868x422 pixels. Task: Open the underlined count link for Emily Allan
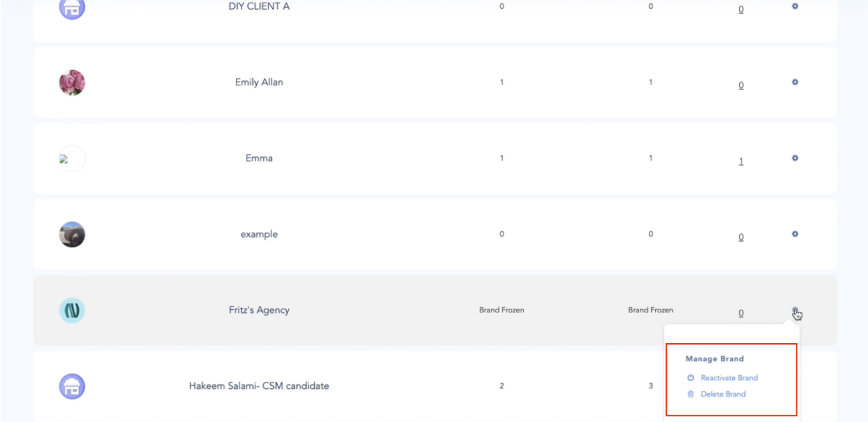click(741, 85)
